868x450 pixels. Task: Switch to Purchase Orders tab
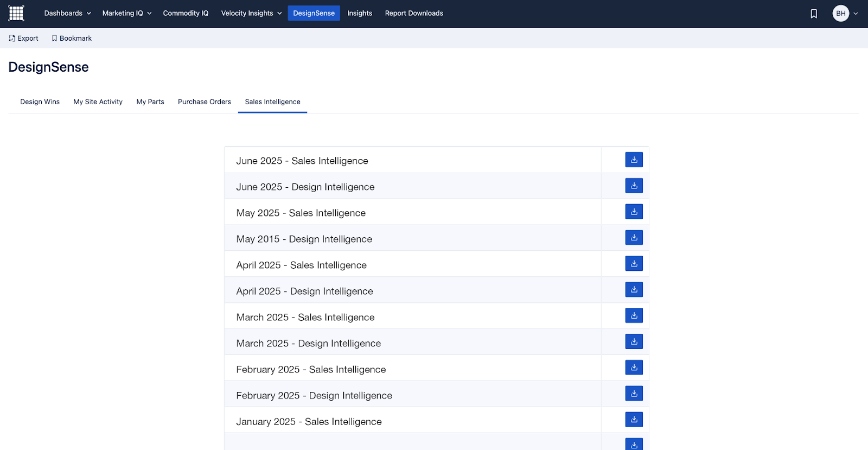(x=205, y=102)
